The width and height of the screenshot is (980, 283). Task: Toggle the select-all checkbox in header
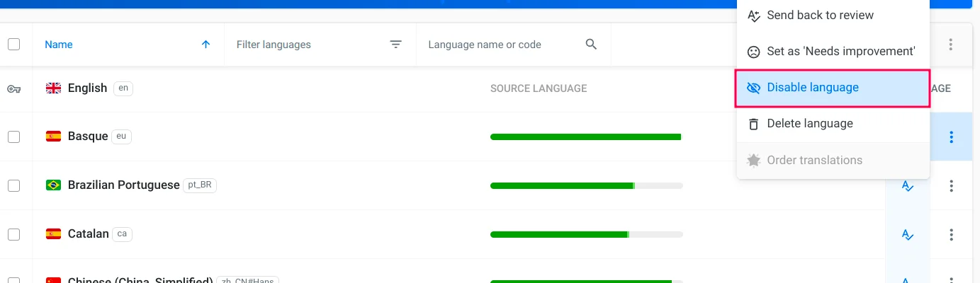tap(14, 45)
